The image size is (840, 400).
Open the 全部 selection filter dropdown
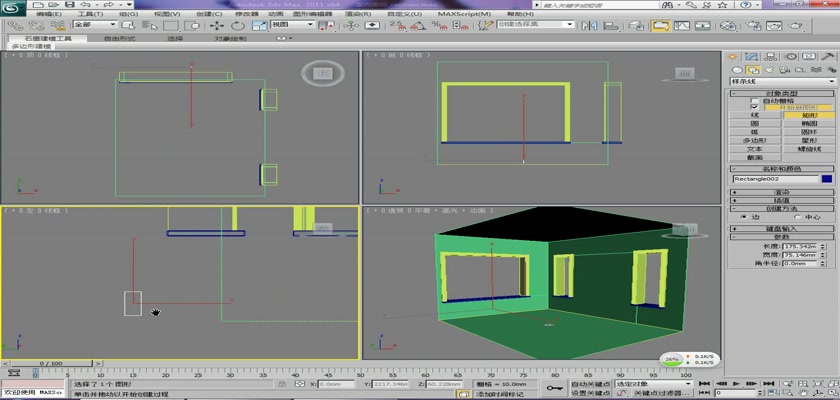pyautogui.click(x=95, y=25)
